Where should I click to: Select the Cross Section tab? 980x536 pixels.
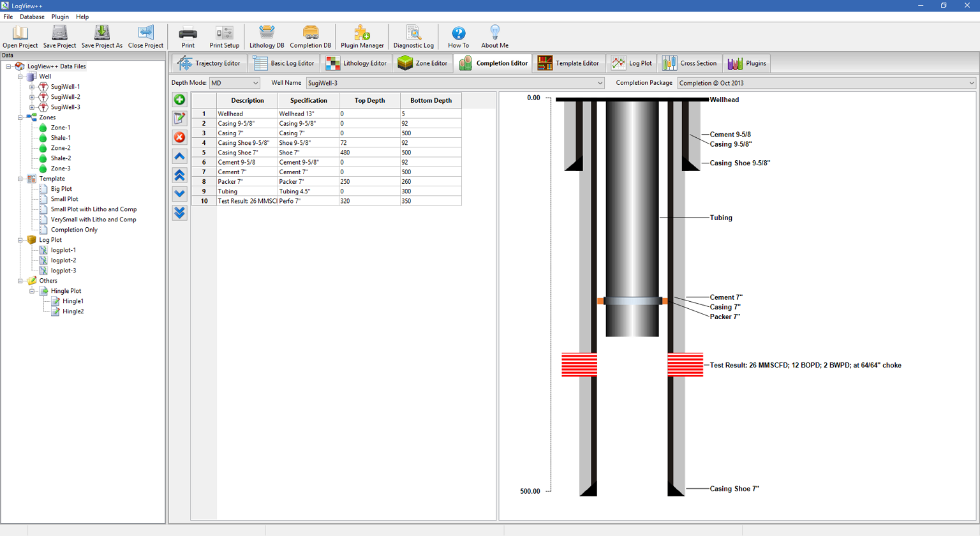(690, 63)
